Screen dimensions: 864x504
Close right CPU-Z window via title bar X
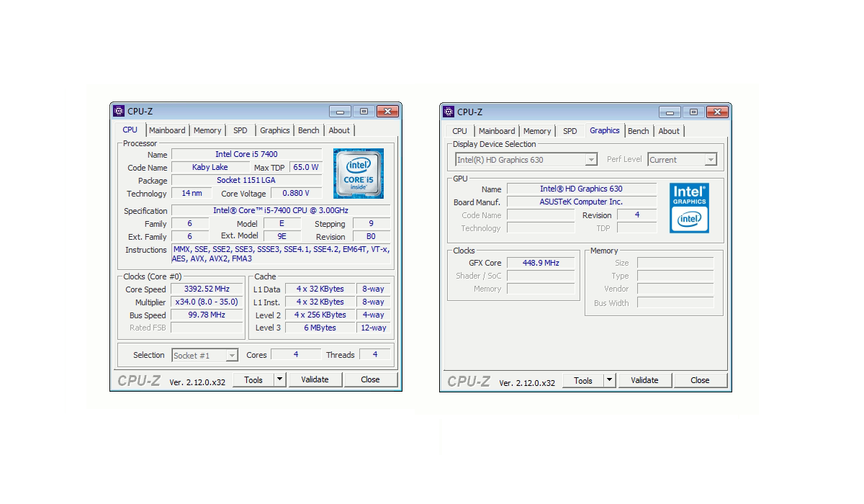coord(717,112)
